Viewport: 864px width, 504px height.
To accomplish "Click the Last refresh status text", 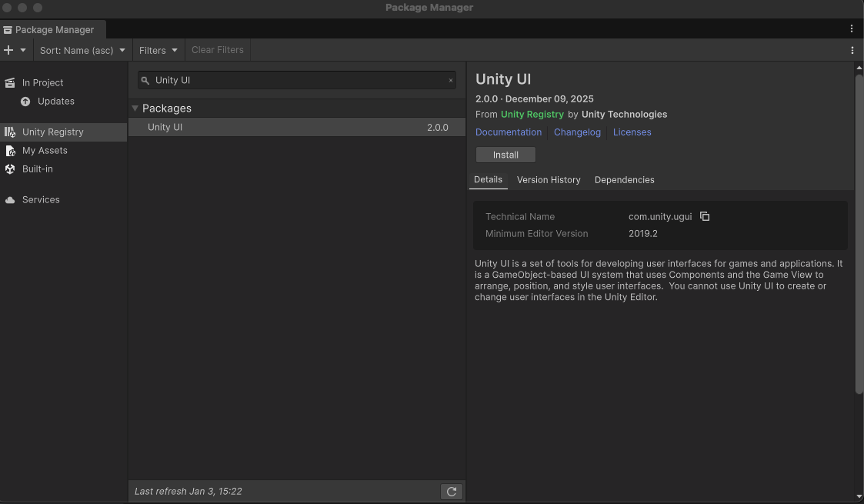I will tap(188, 492).
